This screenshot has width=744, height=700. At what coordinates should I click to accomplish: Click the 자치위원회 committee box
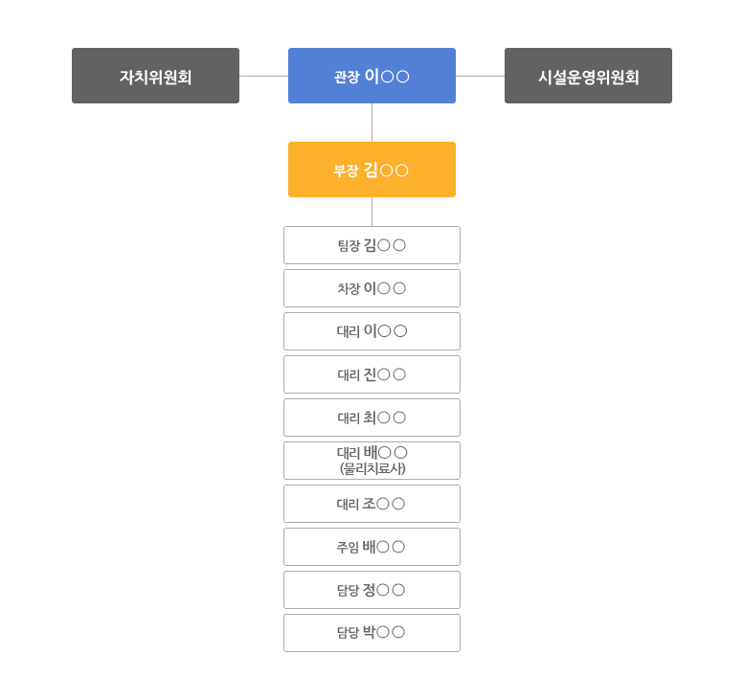coord(155,76)
